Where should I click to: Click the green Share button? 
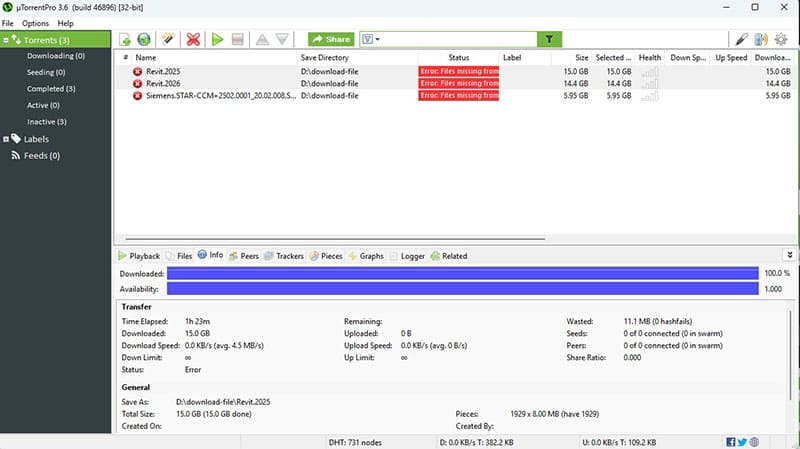[331, 39]
